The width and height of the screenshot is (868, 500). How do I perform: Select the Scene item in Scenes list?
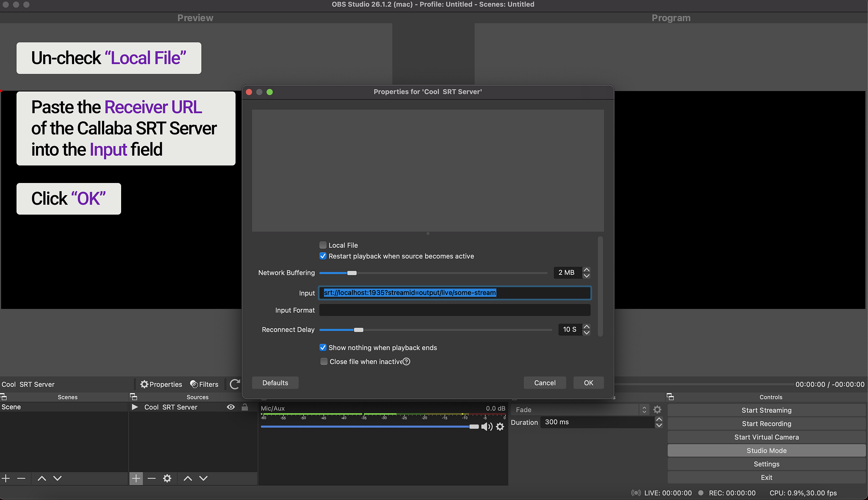[64, 407]
